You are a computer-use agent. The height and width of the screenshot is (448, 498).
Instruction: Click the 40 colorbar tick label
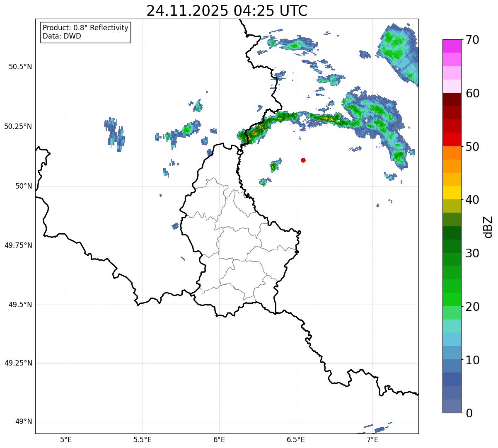(472, 200)
